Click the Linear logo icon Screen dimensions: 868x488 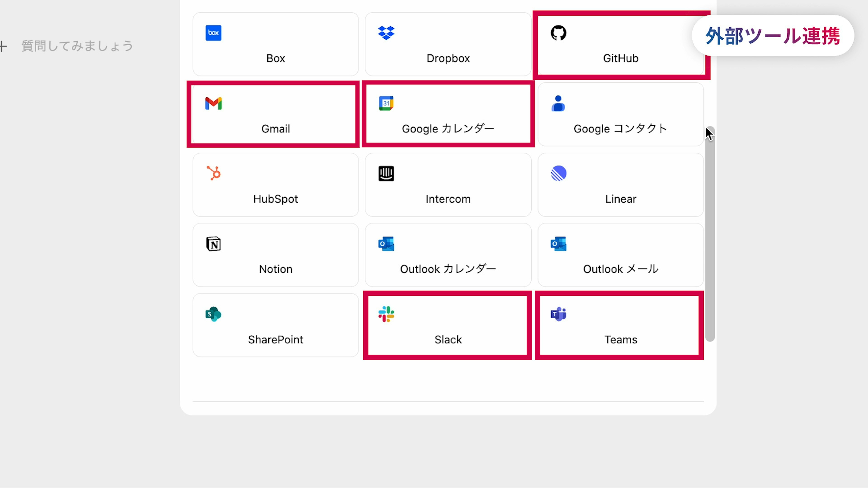tap(558, 174)
